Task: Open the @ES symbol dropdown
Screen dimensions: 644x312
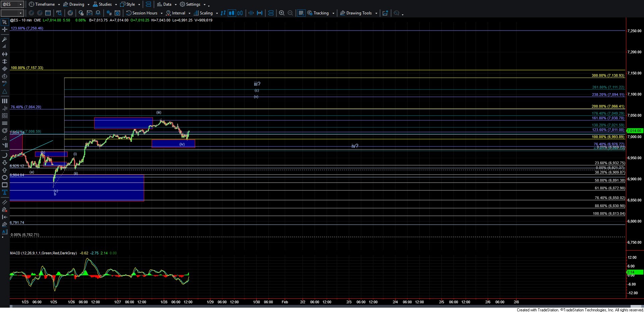Action: coord(12,4)
